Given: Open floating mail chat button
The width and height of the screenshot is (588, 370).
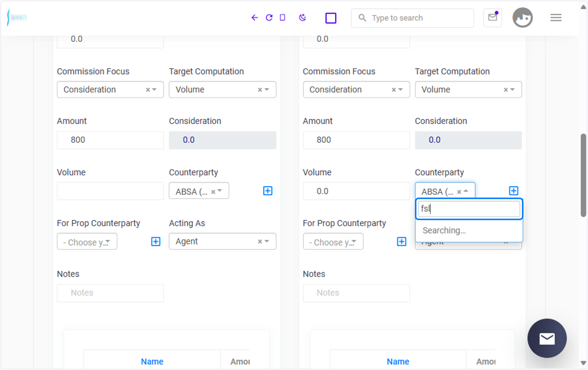Looking at the screenshot, I should pos(547,338).
